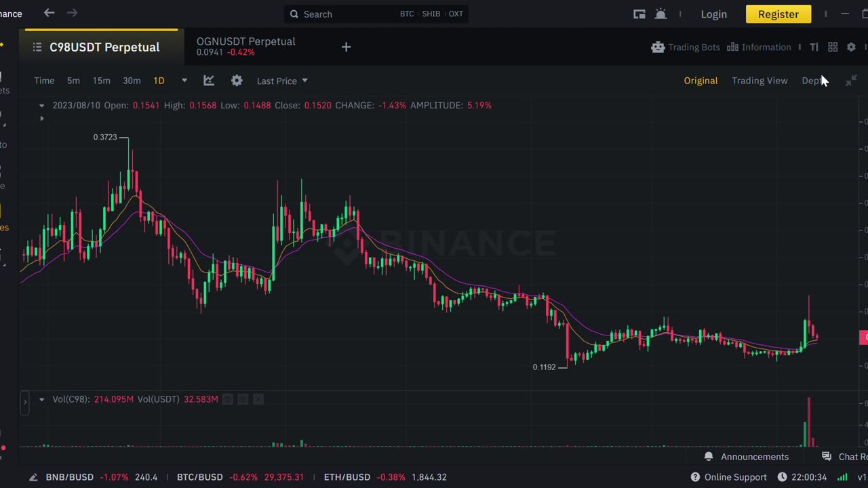Switch to Trading View chart
Screen dimensions: 868x488
pos(759,81)
